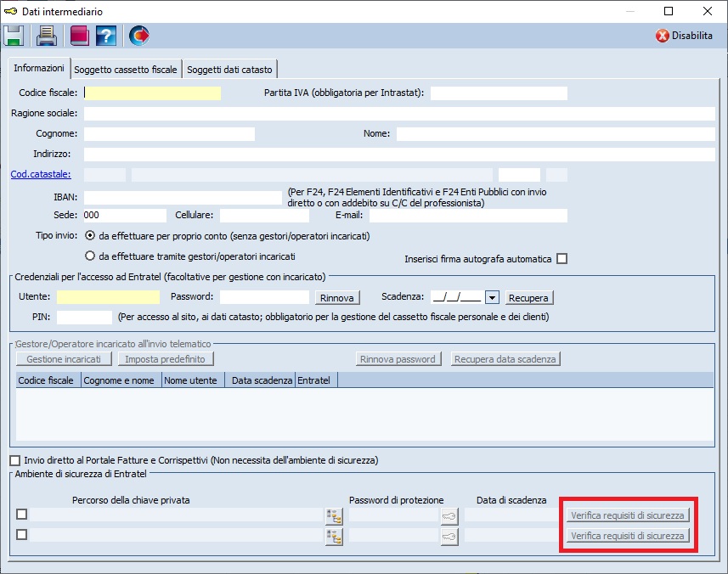This screenshot has width=728, height=574.
Task: Select 'da effettuare tramite gestori/operatori incaricati' option
Action: click(x=90, y=256)
